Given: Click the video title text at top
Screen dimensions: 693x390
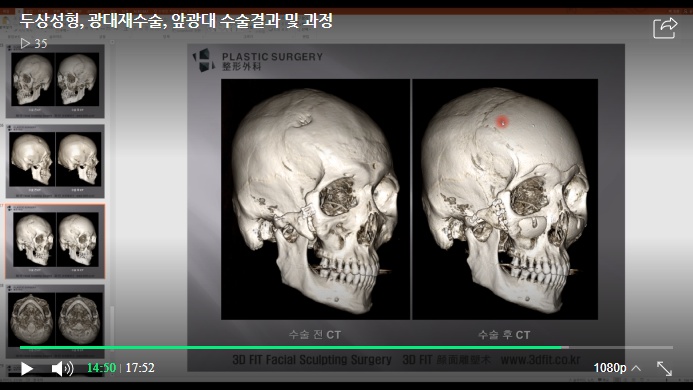Looking at the screenshot, I should click(176, 21).
